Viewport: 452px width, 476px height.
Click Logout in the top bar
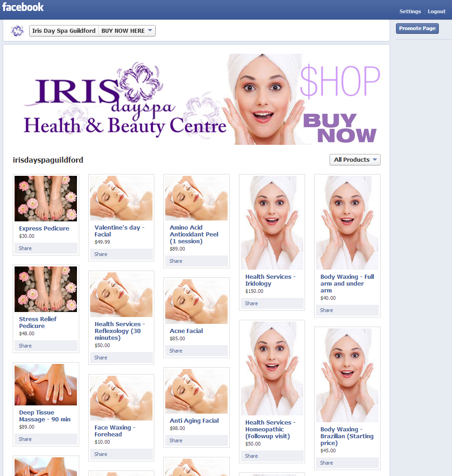click(x=437, y=11)
